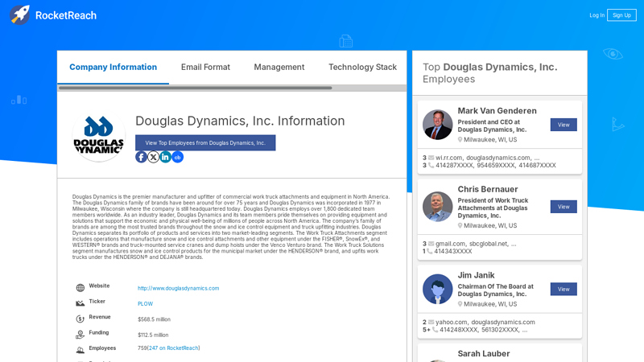This screenshot has height=362, width=644.
Task: Click the yahoo.com email domain text
Action: pos(452,323)
